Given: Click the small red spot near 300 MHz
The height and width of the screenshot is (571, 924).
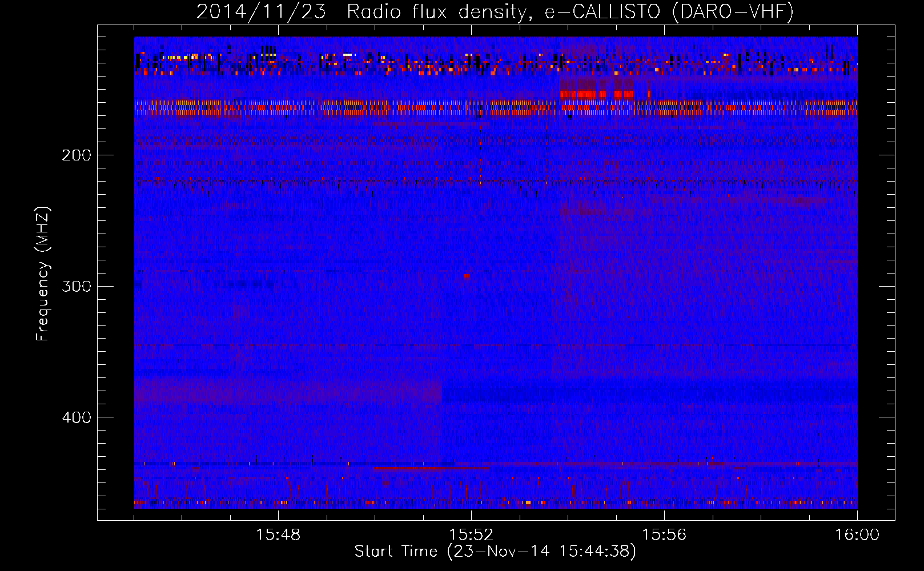Looking at the screenshot, I should [x=467, y=276].
